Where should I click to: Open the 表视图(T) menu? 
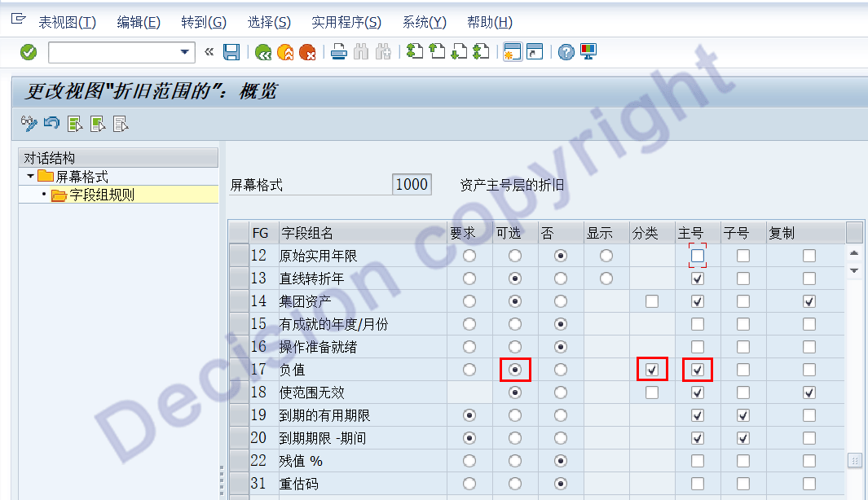click(x=67, y=22)
